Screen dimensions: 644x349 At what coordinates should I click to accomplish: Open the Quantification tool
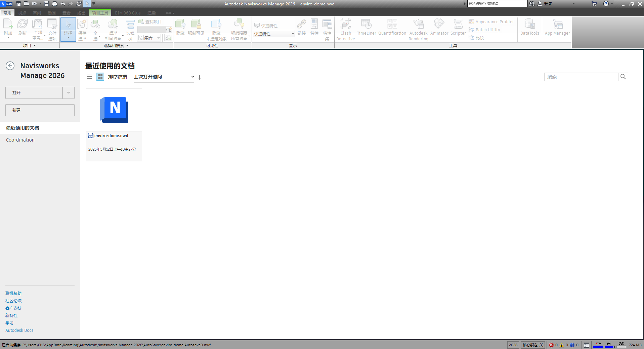tap(392, 27)
